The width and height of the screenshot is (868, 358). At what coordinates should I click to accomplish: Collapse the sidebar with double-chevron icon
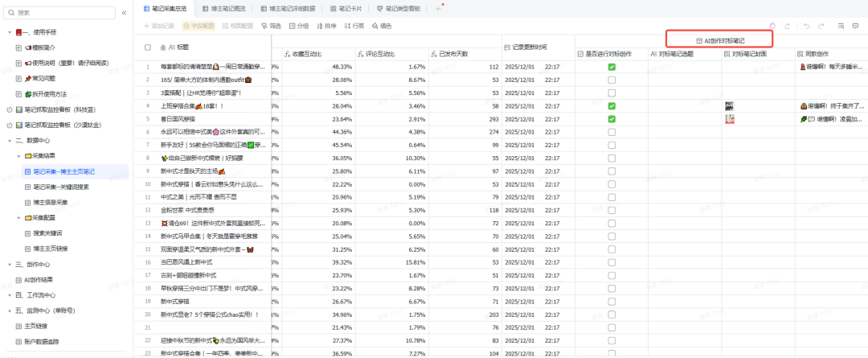pos(124,13)
